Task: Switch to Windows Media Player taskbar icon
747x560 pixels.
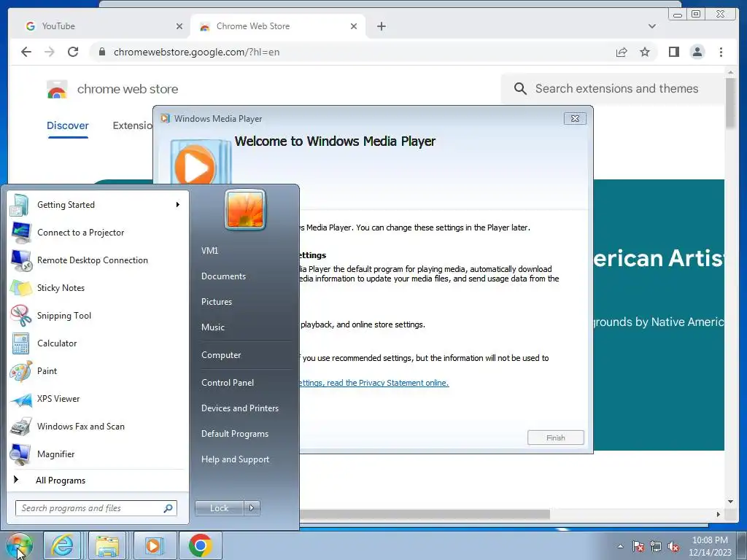Action: tap(155, 545)
